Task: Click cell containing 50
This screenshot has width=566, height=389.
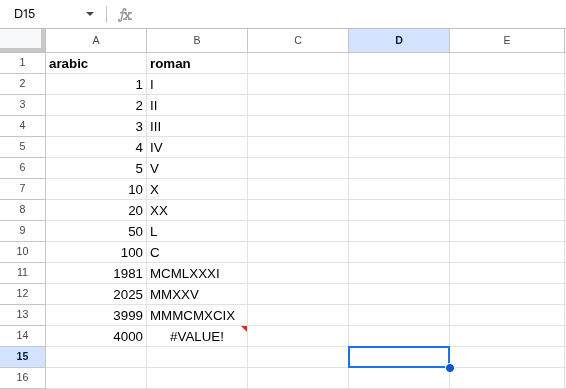Action: [x=96, y=231]
